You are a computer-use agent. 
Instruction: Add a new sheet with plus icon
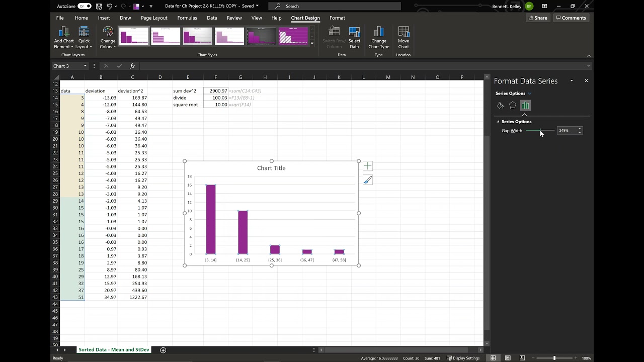(x=163, y=350)
